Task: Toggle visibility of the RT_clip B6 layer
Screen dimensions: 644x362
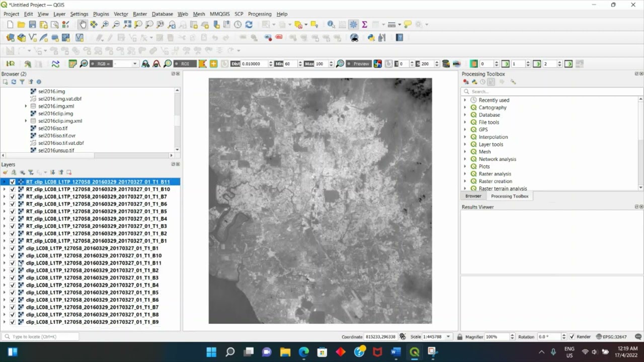Action: click(13, 204)
